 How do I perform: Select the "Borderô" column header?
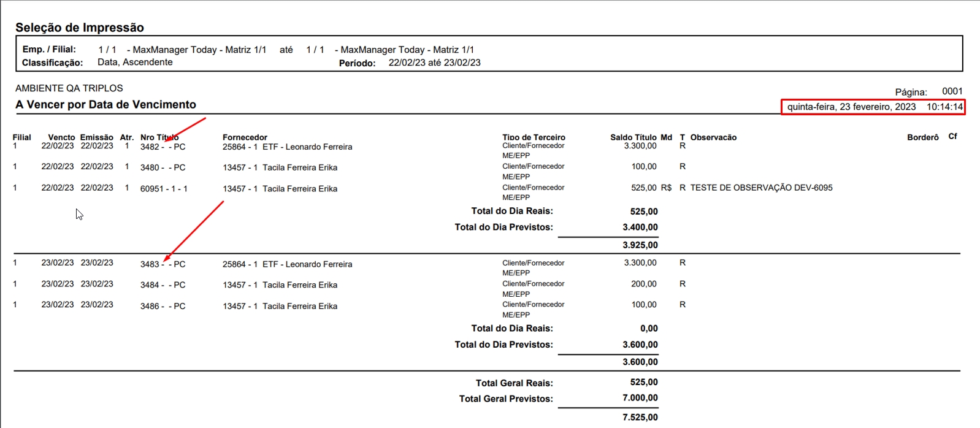923,137
